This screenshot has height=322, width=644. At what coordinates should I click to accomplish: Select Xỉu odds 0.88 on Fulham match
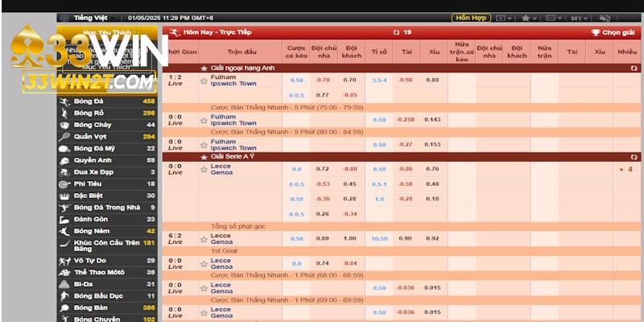click(x=432, y=80)
